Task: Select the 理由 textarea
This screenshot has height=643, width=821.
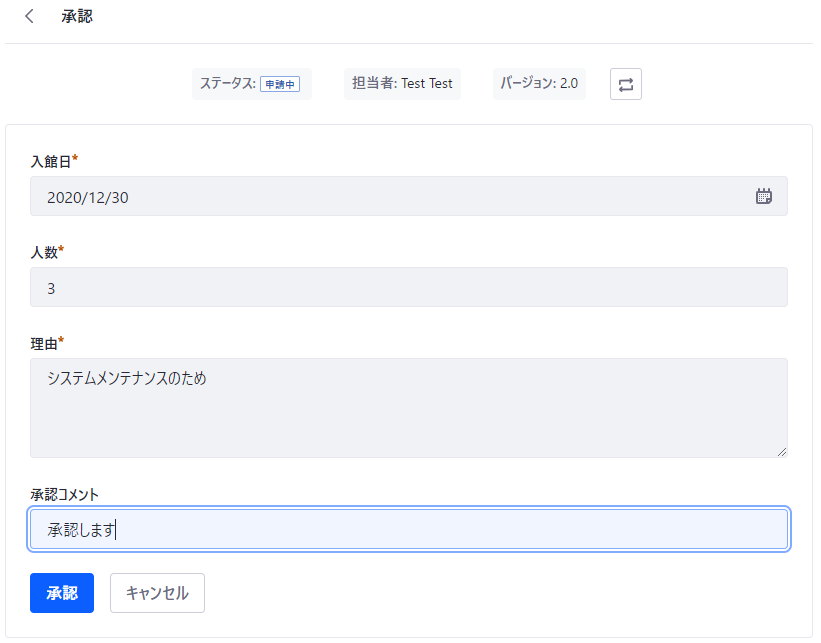Action: (408, 408)
